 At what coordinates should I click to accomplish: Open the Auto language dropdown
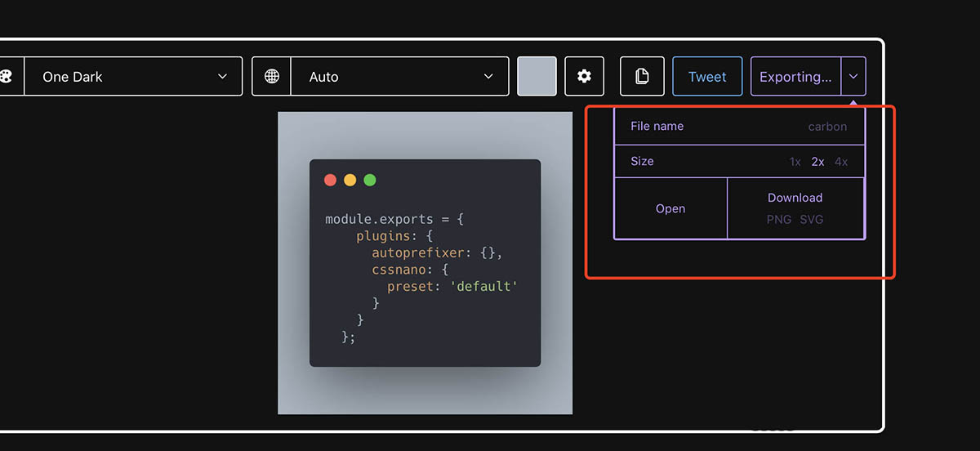pos(400,76)
